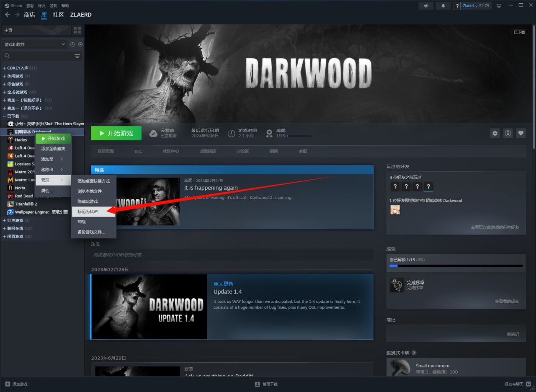536x392 pixels.
Task: Click the back navigation arrow
Action: coord(8,15)
